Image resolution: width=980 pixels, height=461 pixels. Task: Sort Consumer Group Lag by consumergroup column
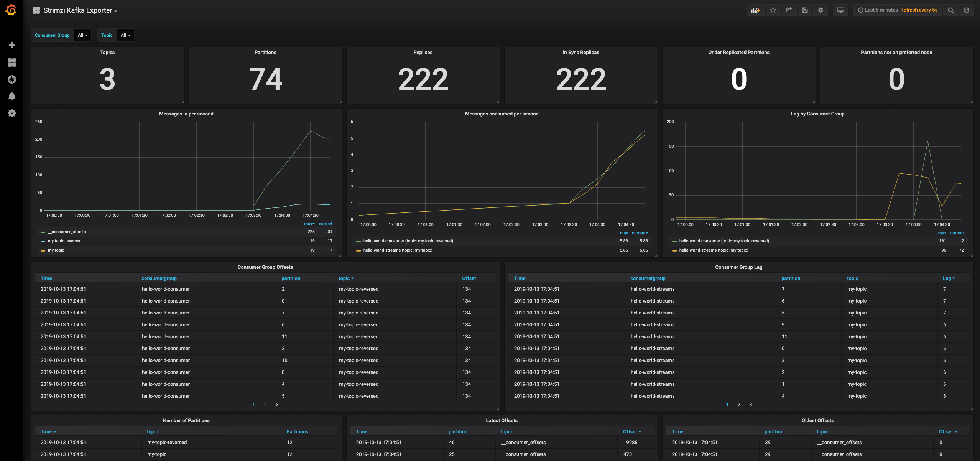(x=648, y=278)
